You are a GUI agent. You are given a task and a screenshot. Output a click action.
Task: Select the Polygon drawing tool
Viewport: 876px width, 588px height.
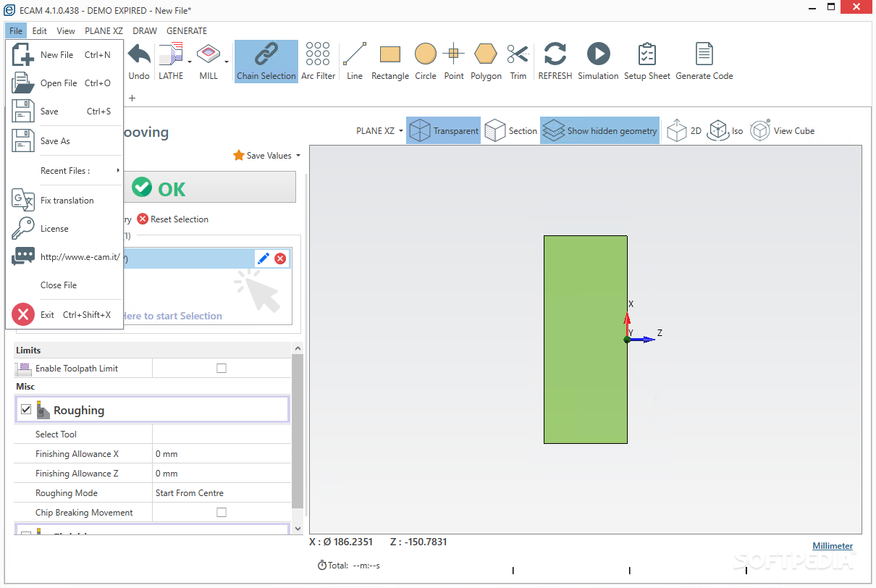click(486, 62)
